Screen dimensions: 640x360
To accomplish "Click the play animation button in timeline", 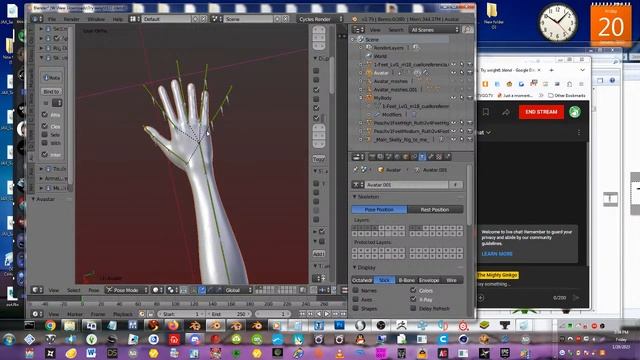I will tap(327, 314).
